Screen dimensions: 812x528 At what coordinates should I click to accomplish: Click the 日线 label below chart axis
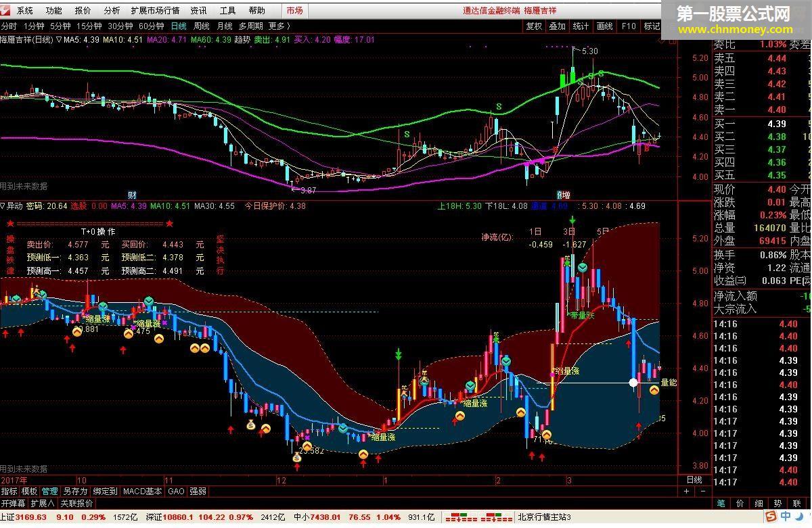(x=694, y=480)
